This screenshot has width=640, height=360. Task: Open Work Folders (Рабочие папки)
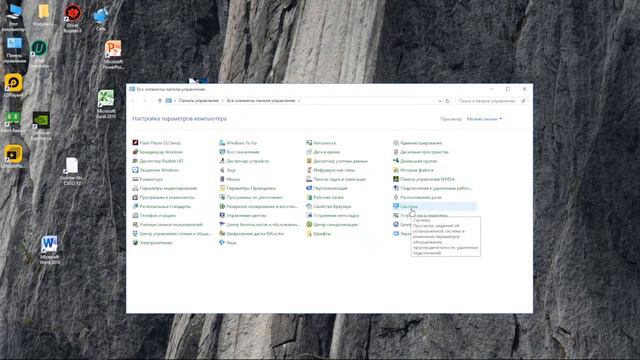coord(325,197)
